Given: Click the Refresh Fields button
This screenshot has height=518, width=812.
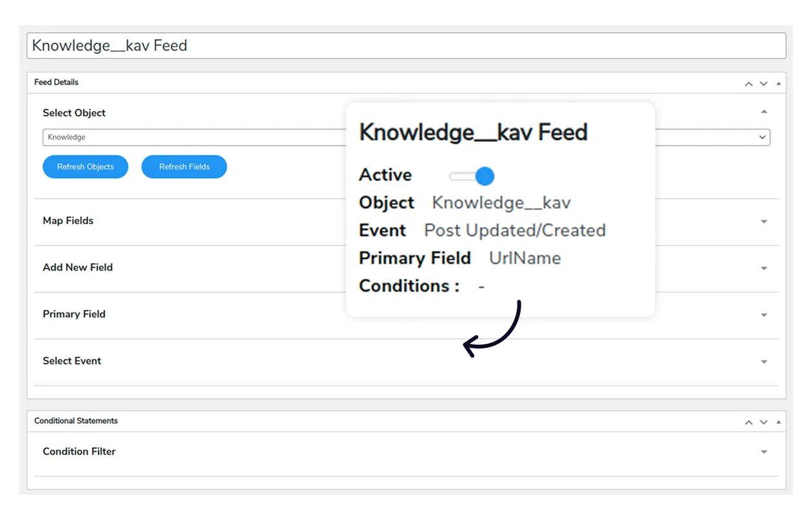Looking at the screenshot, I should click(184, 167).
